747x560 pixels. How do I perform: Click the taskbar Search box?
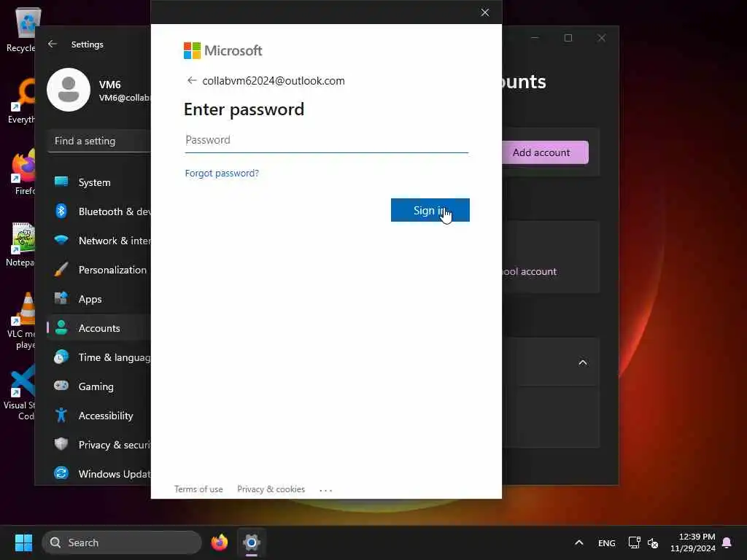point(122,542)
